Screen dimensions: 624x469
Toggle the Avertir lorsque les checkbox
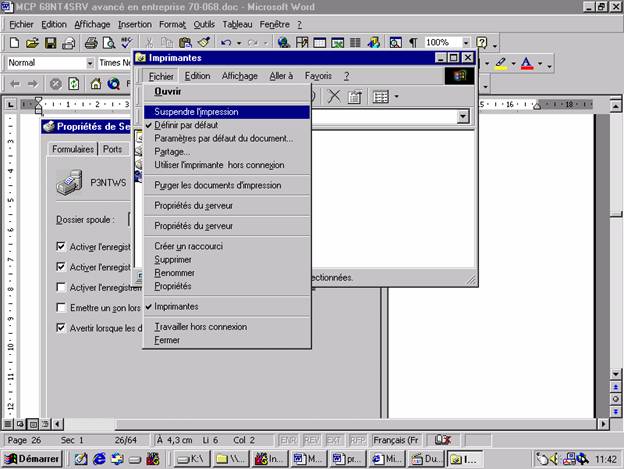61,327
